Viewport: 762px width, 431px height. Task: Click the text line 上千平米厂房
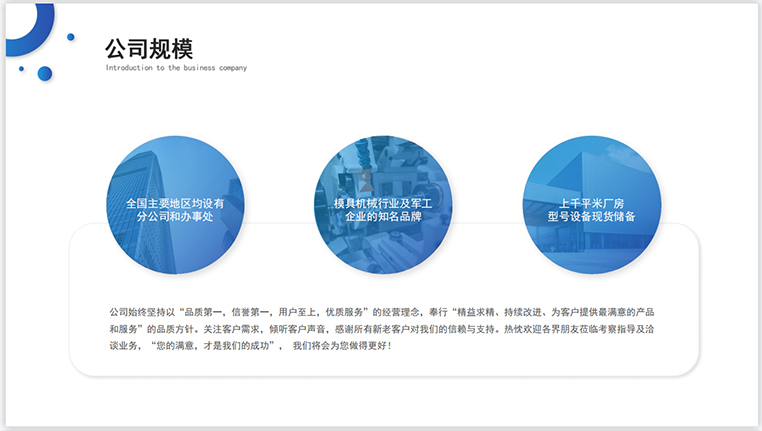[592, 203]
